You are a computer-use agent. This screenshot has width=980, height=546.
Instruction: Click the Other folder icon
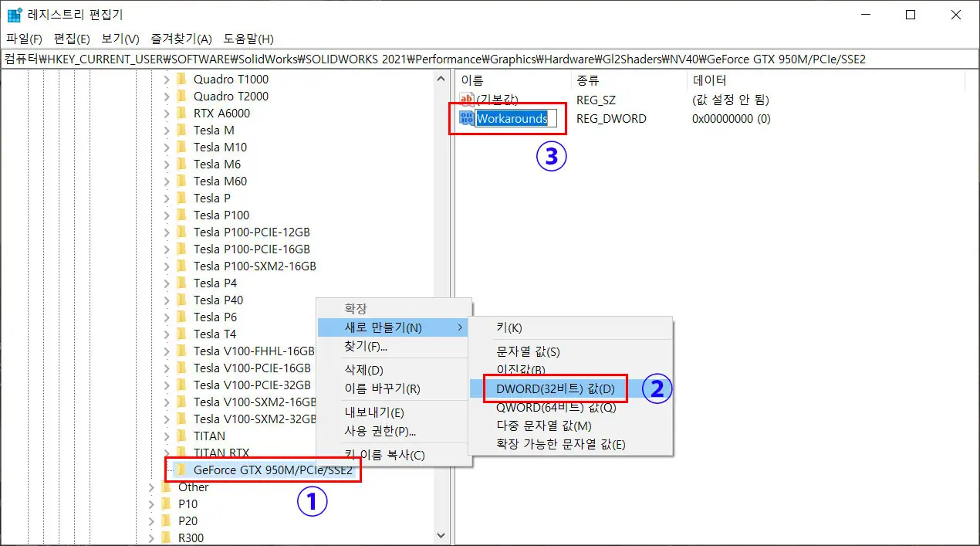click(x=167, y=487)
